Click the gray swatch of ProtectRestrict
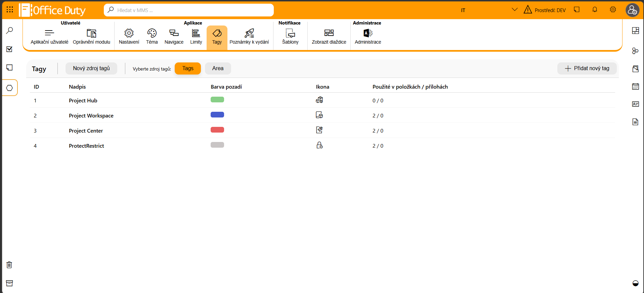 tap(217, 145)
